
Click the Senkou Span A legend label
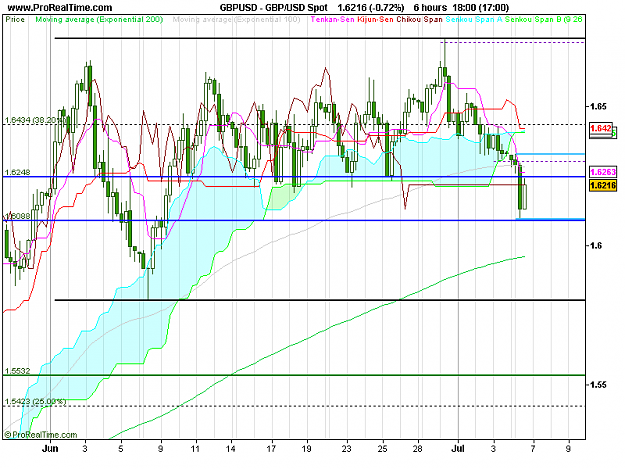474,19
